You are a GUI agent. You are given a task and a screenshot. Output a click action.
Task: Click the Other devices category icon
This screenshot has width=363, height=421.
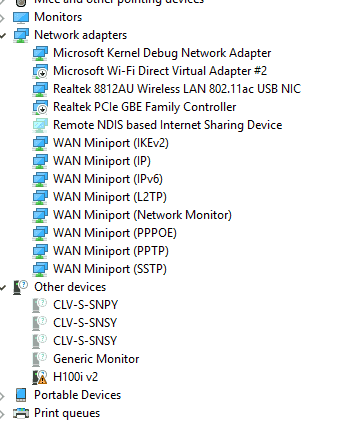point(20,287)
